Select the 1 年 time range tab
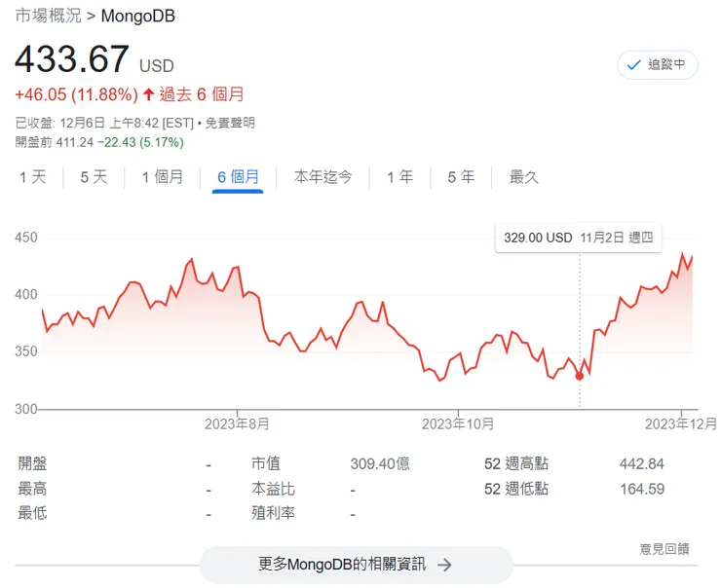The width and height of the screenshot is (721, 588). (x=400, y=177)
